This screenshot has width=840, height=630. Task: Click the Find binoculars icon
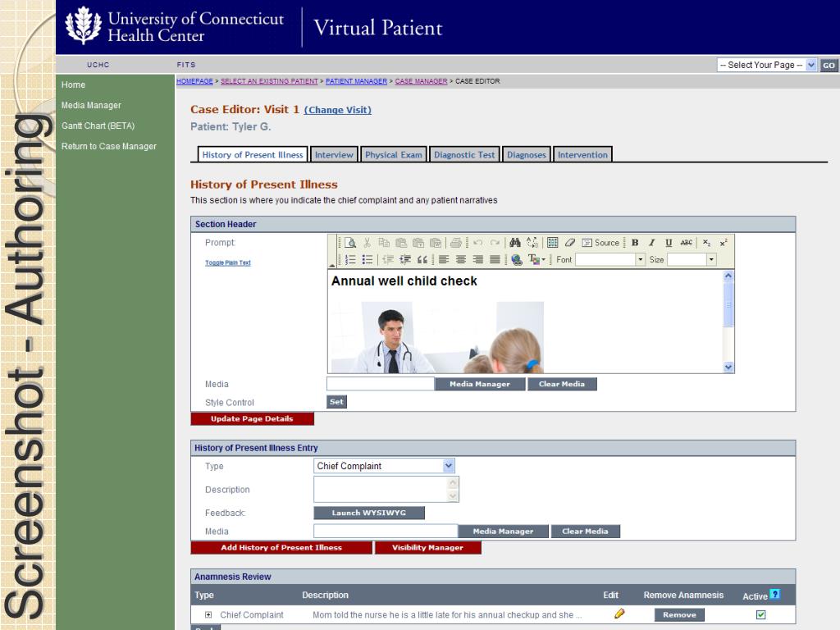point(515,243)
